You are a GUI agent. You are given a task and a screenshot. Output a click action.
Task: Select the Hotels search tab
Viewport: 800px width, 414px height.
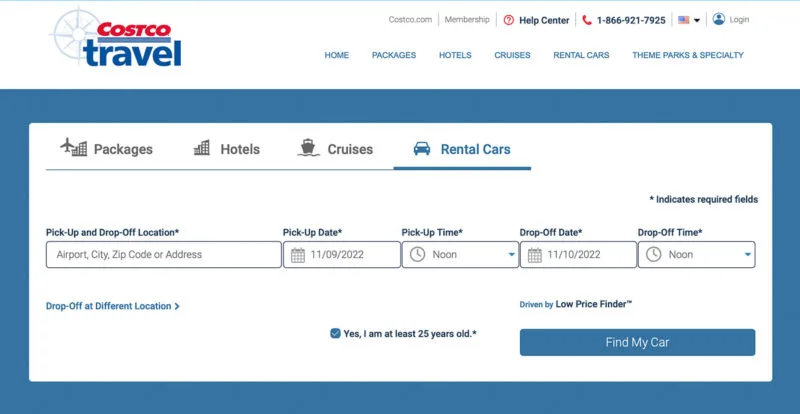(x=227, y=149)
